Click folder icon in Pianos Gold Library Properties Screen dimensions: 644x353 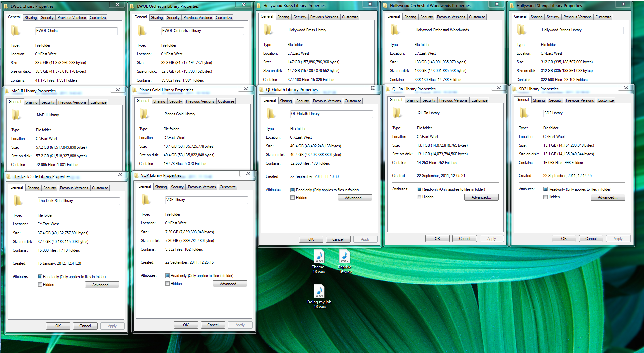tap(144, 114)
